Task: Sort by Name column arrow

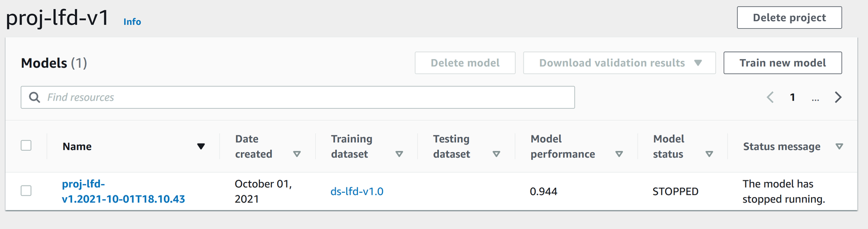Action: 201,147
